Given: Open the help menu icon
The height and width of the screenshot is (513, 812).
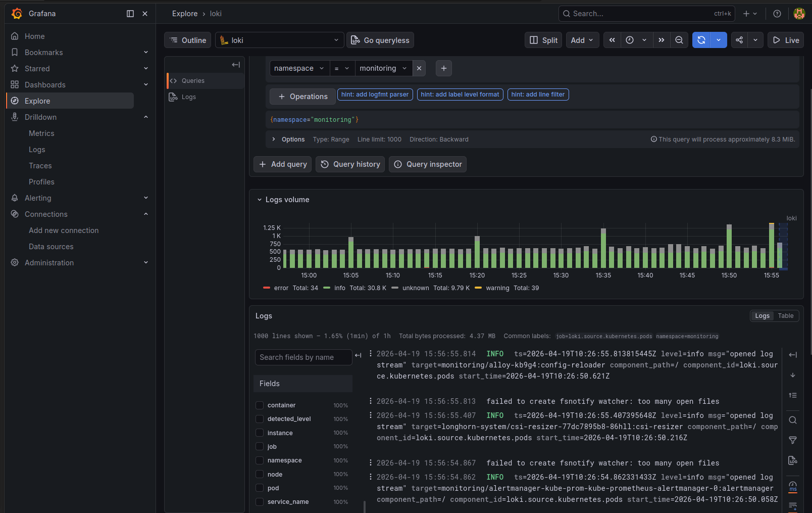Looking at the screenshot, I should [777, 14].
